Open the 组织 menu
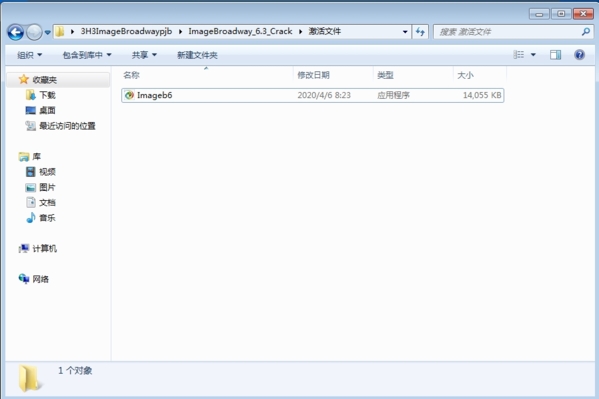 [29, 55]
